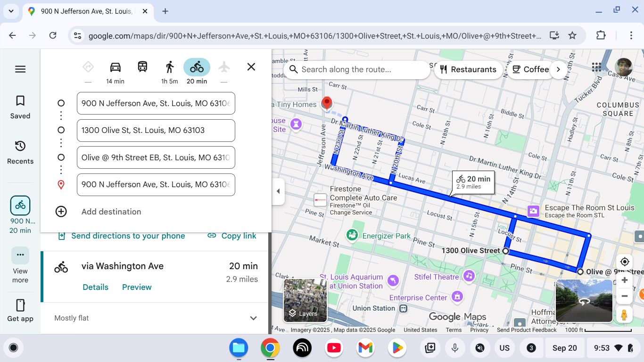The height and width of the screenshot is (362, 644).
Task: Choose the transit travel mode icon
Action: [x=142, y=67]
